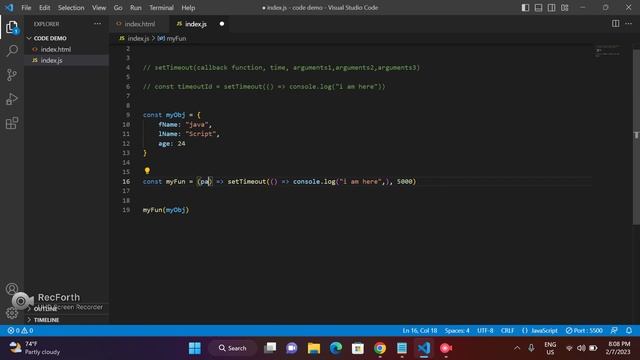Open the clock showing 8:08 PM

click(x=618, y=348)
